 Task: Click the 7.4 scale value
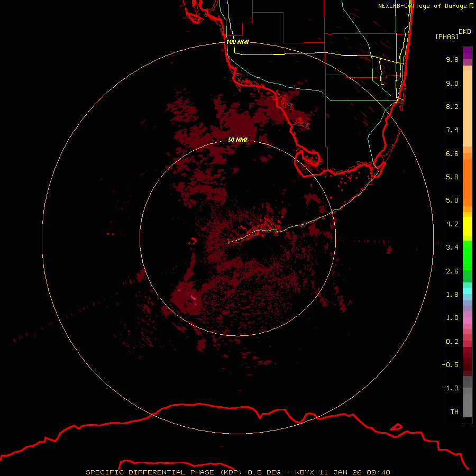(452, 130)
